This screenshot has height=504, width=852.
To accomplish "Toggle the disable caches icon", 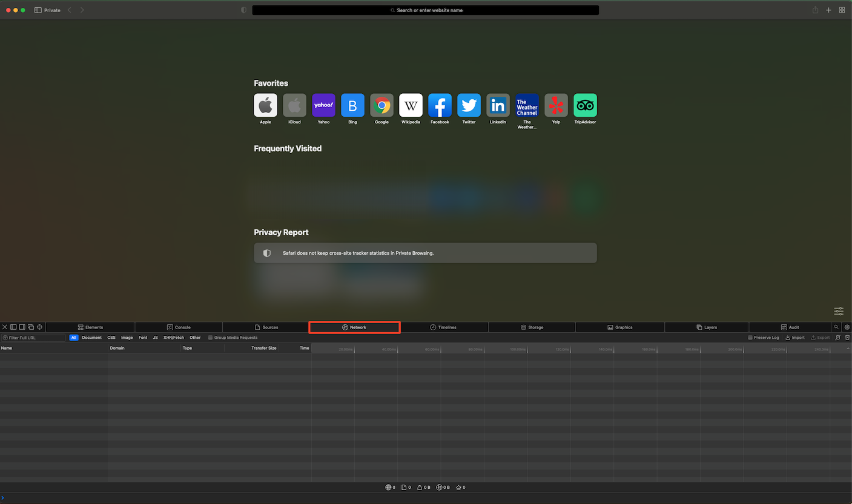I will pos(837,338).
